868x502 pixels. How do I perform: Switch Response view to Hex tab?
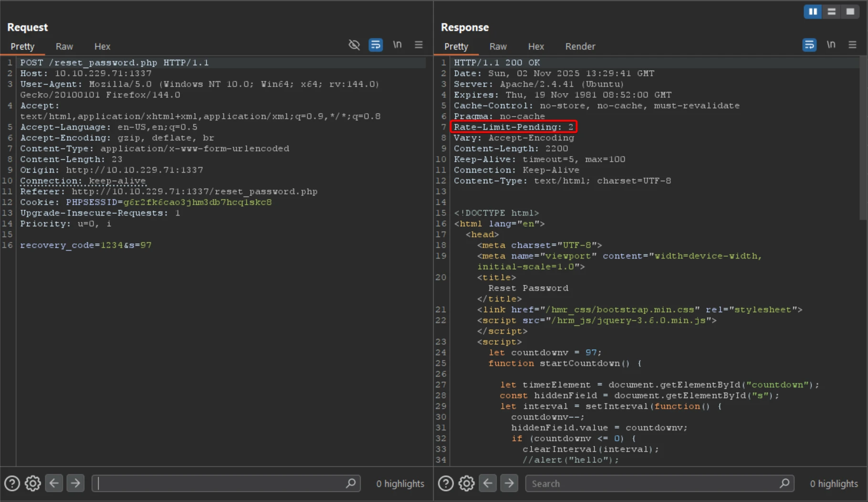pos(535,46)
